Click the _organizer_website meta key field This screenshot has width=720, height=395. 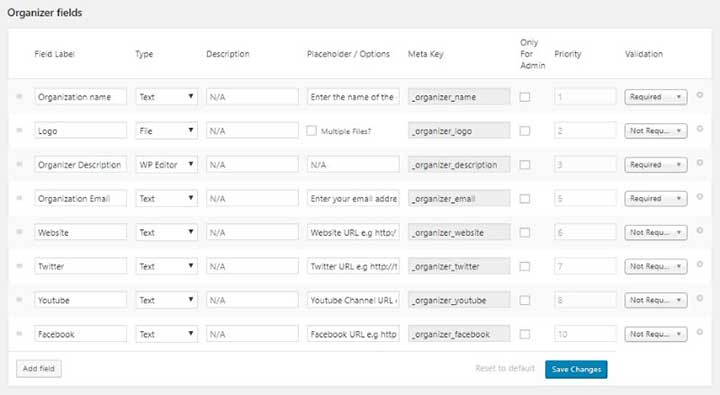click(x=459, y=232)
